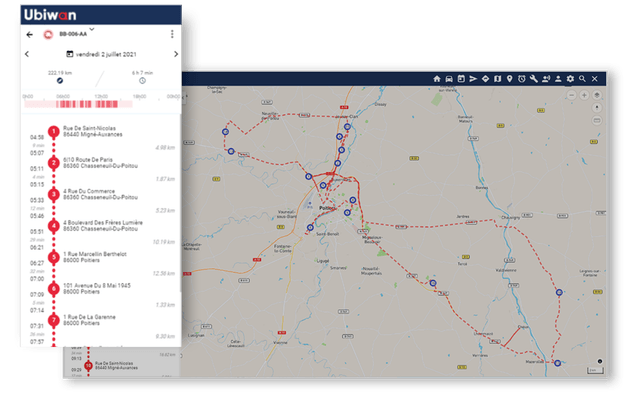The width and height of the screenshot is (633, 400).
Task: Select stop 2 marker 6/10 Route De Paris
Action: click(x=54, y=163)
